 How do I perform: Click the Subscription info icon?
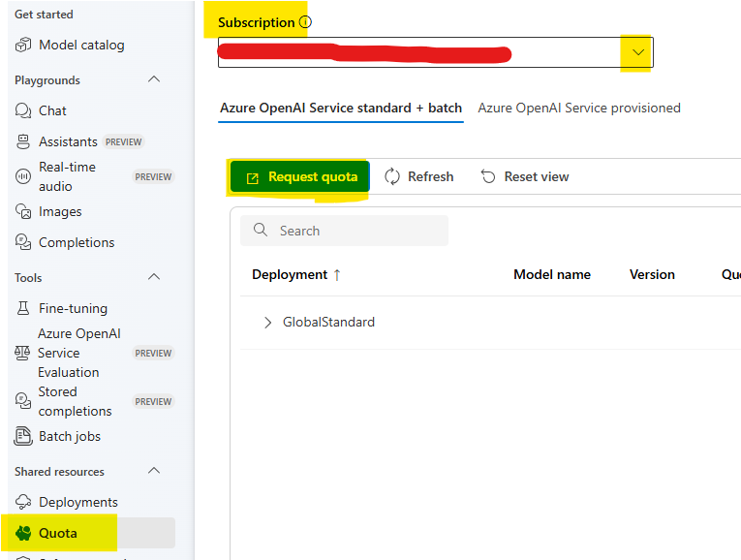tap(305, 21)
